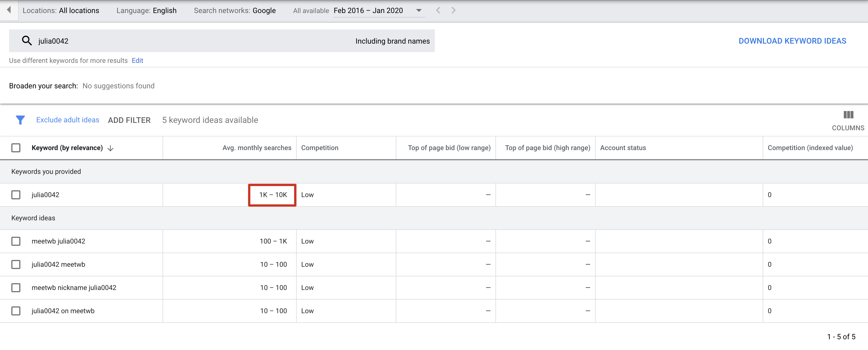The width and height of the screenshot is (868, 350).
Task: Change Language: English setting
Action: tap(146, 10)
